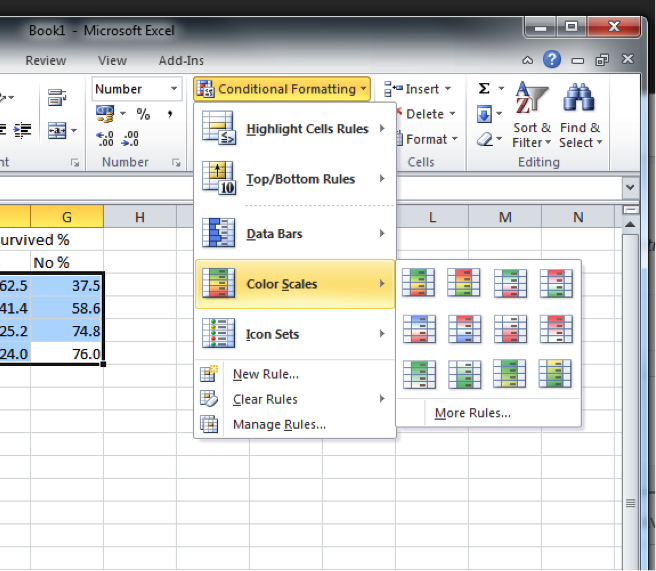Click the Clear eraser icon
This screenshot has width=656, height=571.
coord(485,140)
